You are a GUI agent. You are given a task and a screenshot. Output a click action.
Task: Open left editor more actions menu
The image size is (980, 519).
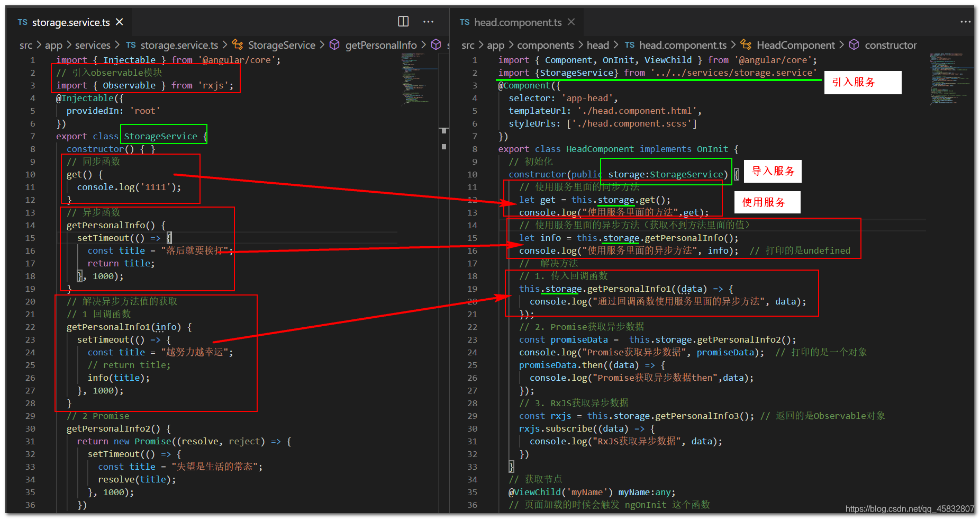[429, 22]
